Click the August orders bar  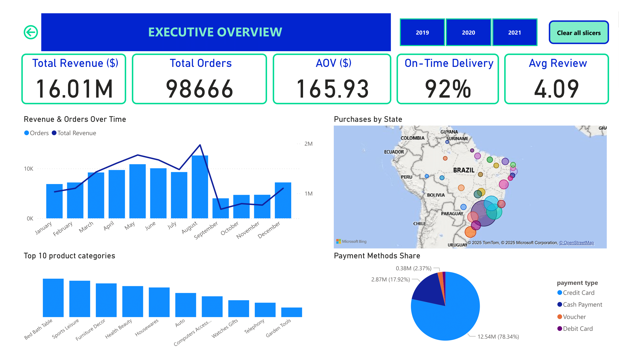200,190
